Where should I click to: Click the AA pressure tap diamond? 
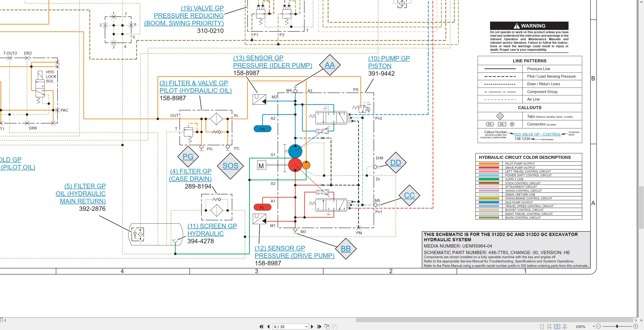pyautogui.click(x=330, y=65)
